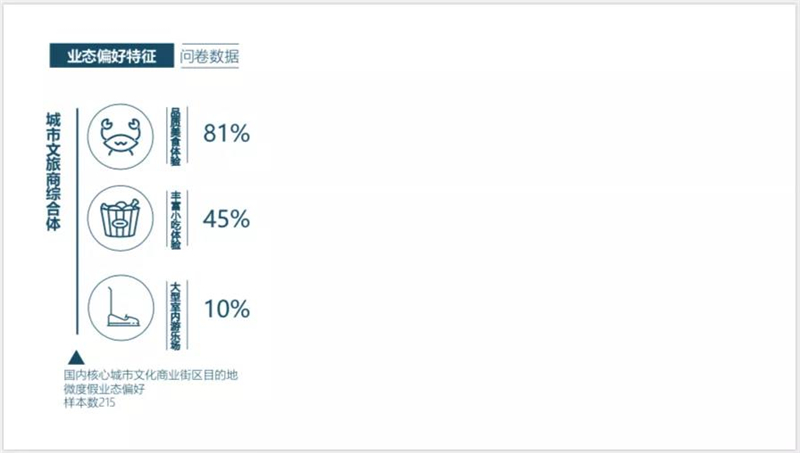800x453 pixels.
Task: Click the 品质美食体验 vertical label
Action: pos(176,133)
